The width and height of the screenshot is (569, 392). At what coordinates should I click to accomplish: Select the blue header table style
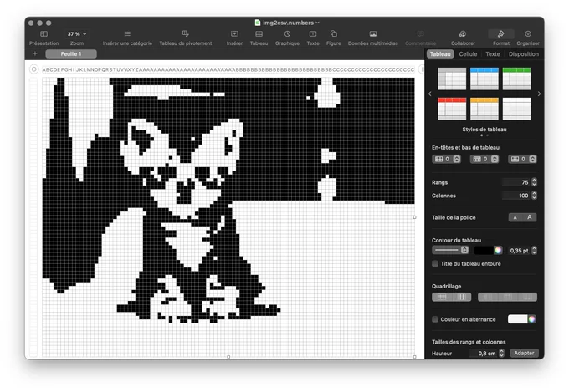[x=484, y=79]
